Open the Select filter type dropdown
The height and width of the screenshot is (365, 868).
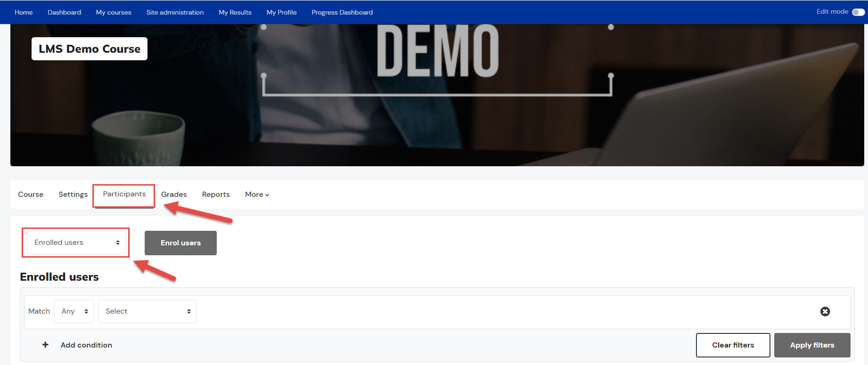(147, 311)
